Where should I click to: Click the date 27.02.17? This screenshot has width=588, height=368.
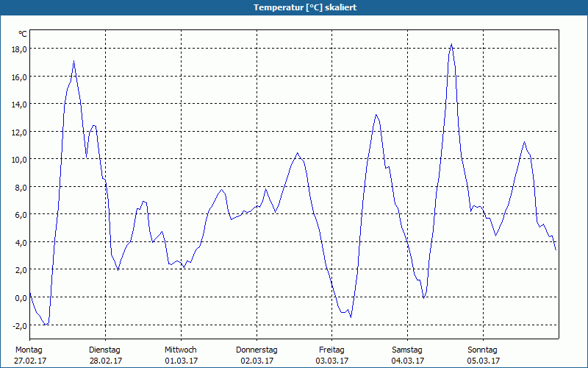[30, 361]
